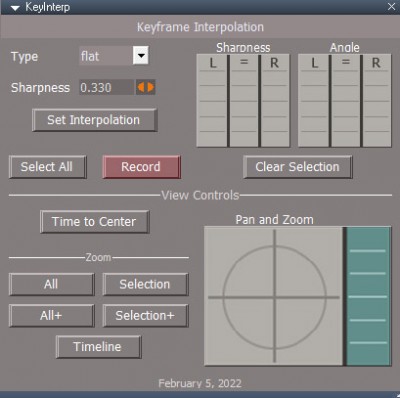Click Sharpness L slider column
This screenshot has height=398, width=400.
coord(212,101)
